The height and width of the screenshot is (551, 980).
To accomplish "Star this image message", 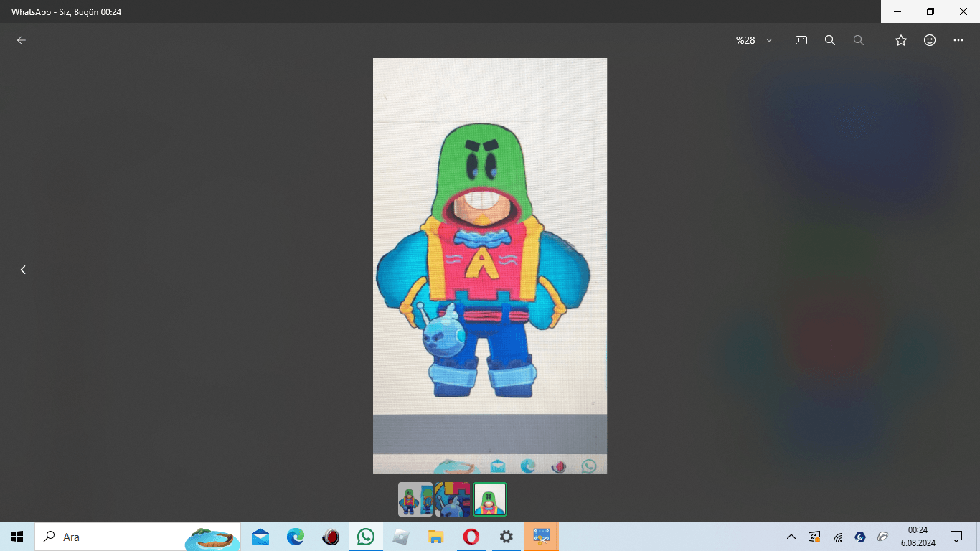I will 901,40.
